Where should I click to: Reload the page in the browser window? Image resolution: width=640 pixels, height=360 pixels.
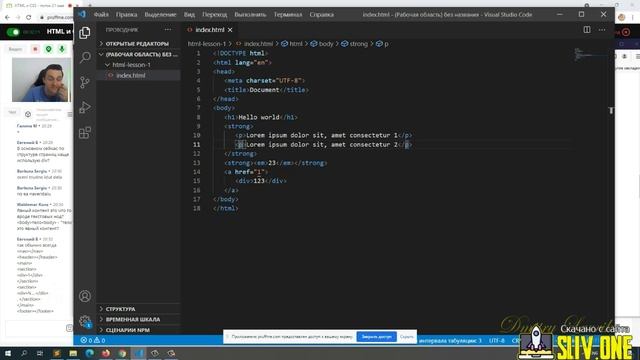tap(28, 18)
